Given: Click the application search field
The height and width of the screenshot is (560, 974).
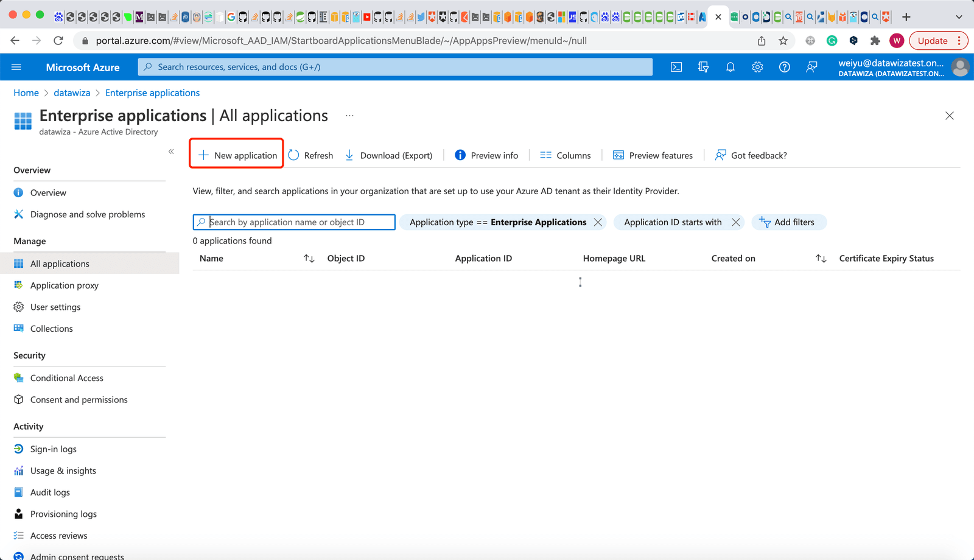Looking at the screenshot, I should coord(294,222).
